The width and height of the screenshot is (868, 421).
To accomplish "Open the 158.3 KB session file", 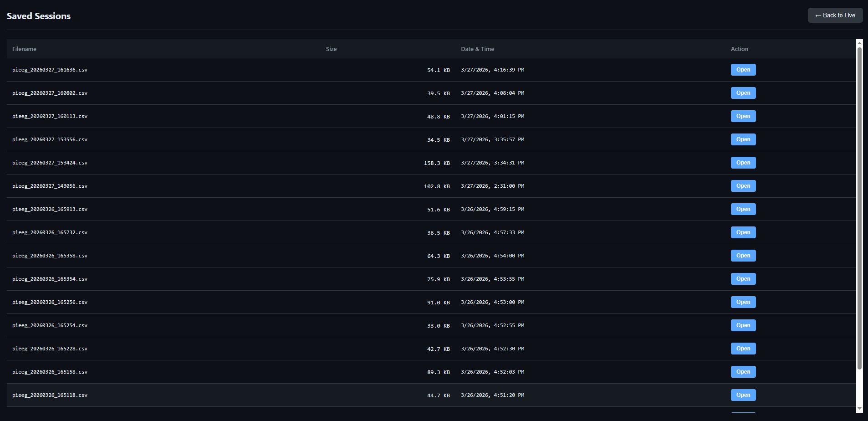I will 743,163.
